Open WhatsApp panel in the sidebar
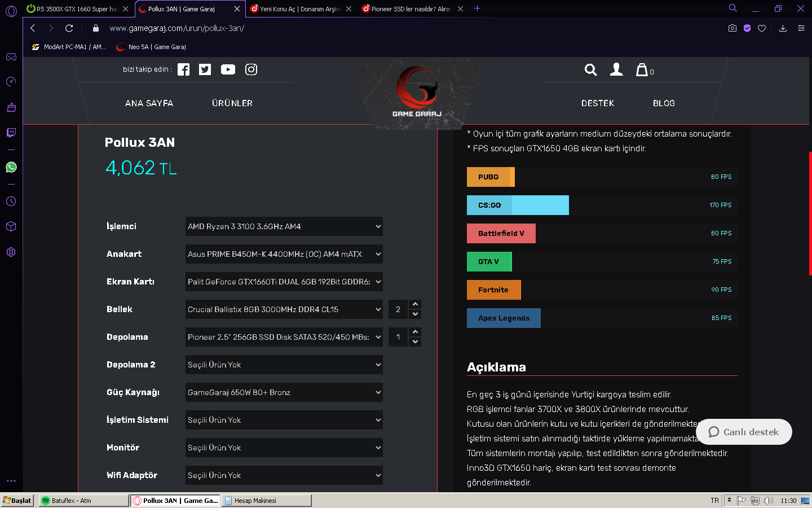The height and width of the screenshot is (508, 812). point(11,167)
